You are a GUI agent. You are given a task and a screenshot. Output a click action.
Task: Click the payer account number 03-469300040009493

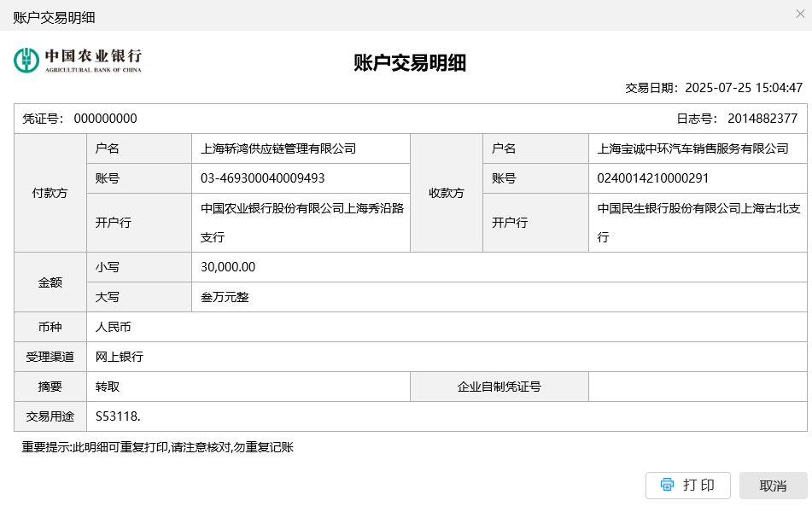coord(262,178)
